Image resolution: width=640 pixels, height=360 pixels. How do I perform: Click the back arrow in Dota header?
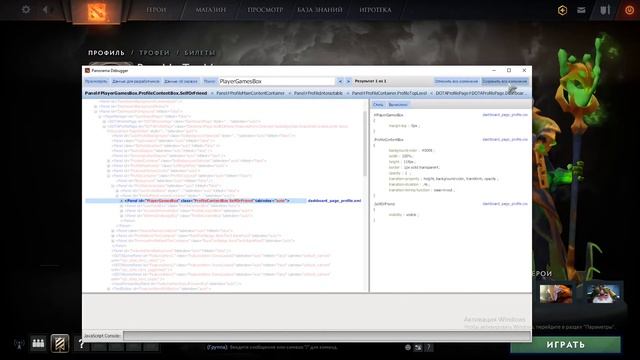(45, 9)
